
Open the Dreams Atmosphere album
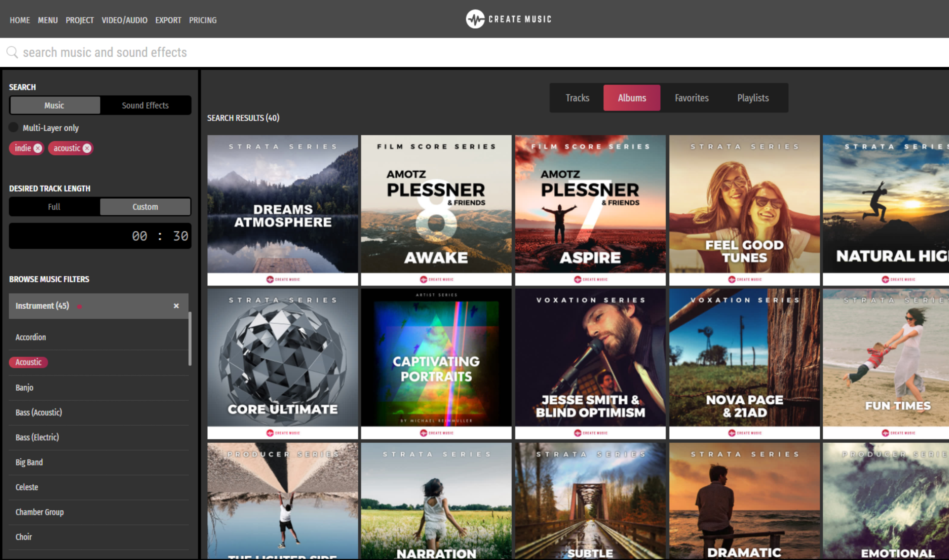tap(283, 210)
